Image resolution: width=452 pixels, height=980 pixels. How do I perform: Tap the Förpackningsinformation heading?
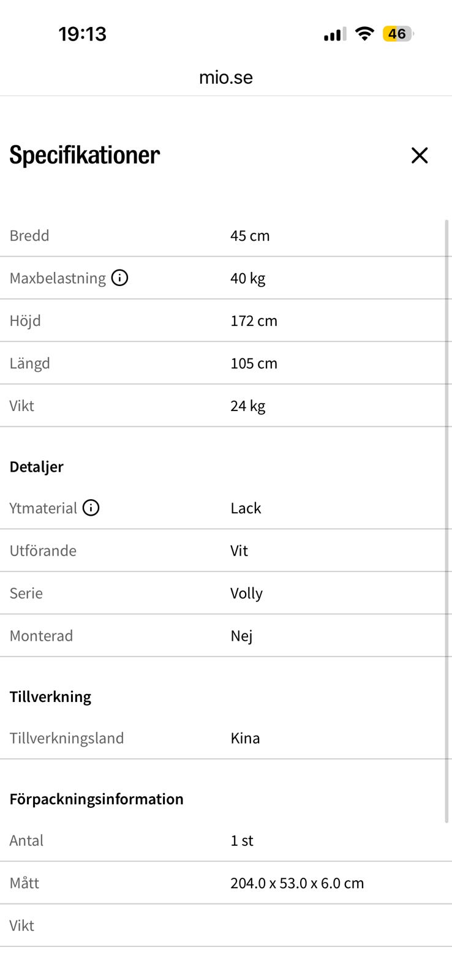pos(96,799)
